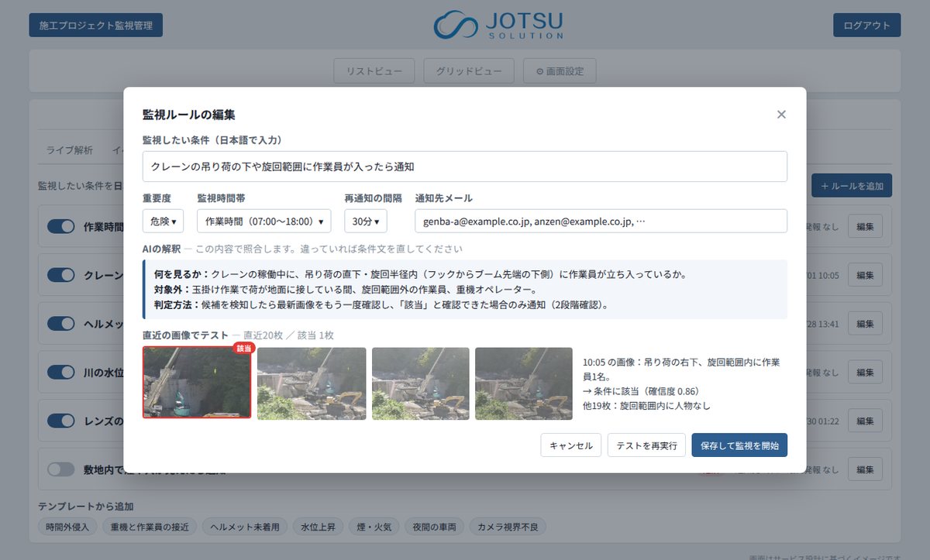
Task: Toggle the クレーン rule switch
Action: pos(61,275)
